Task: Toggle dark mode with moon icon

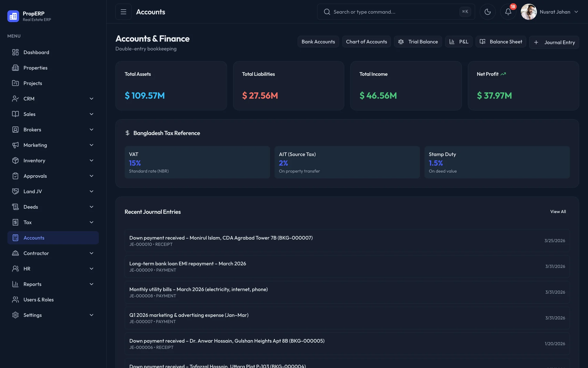Action: (488, 12)
